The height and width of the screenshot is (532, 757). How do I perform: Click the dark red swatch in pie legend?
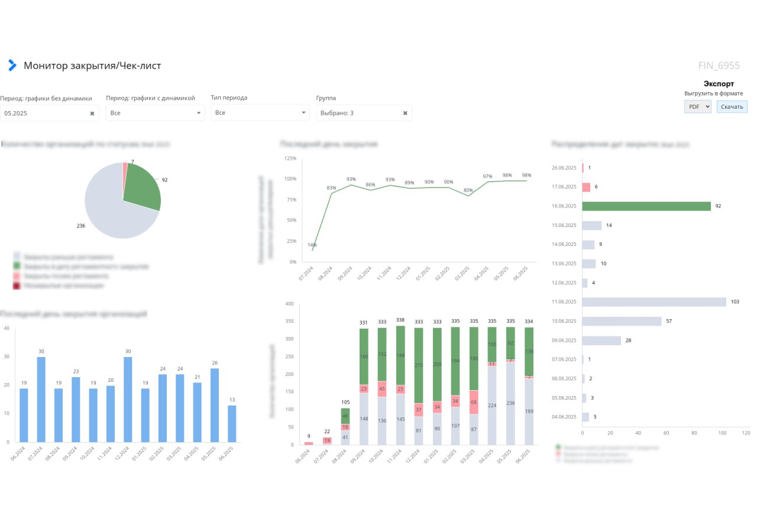point(17,286)
